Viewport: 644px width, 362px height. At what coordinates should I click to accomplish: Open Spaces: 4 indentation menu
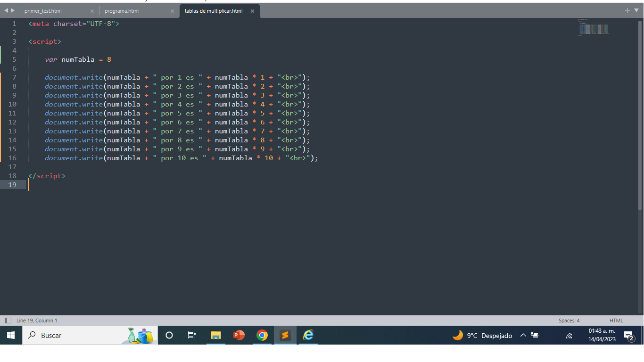tap(569, 321)
